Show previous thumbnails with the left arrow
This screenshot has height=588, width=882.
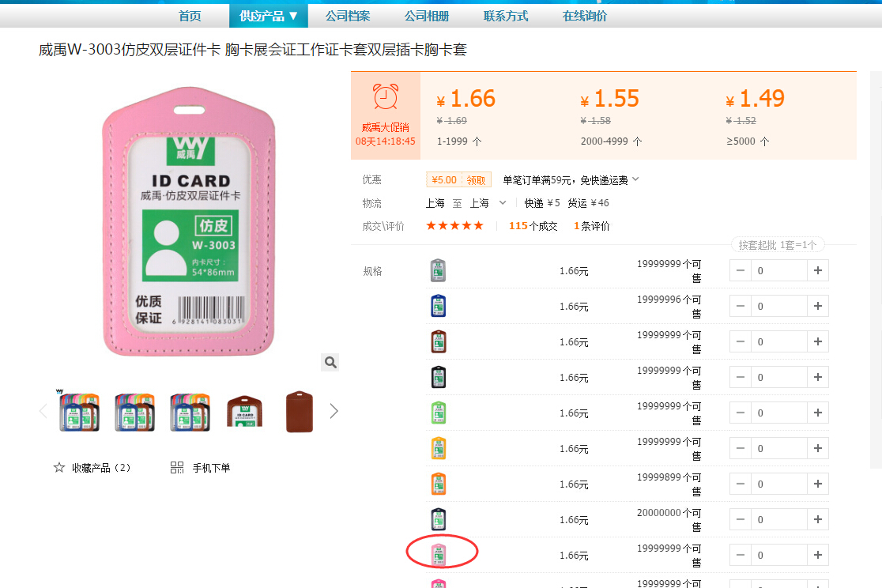[43, 411]
